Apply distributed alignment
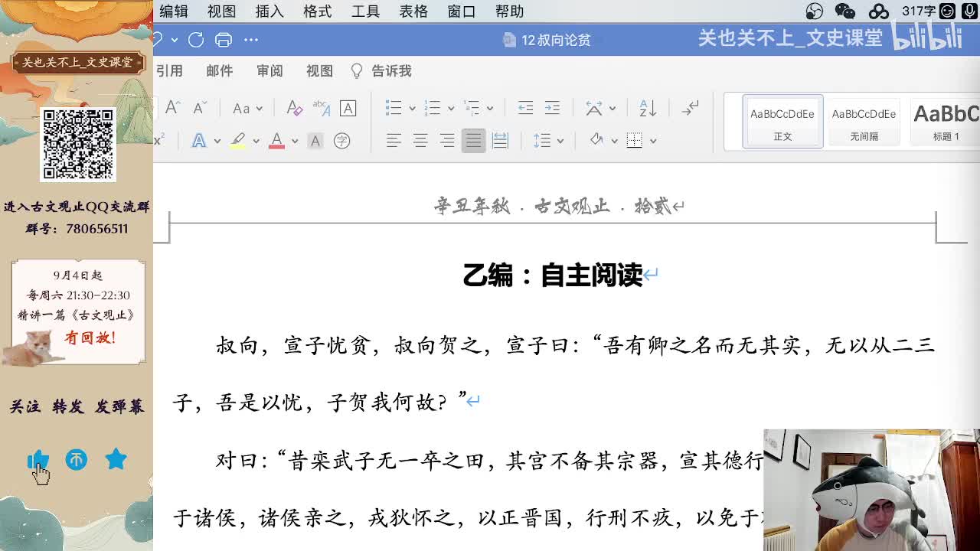The image size is (980, 551). [500, 141]
